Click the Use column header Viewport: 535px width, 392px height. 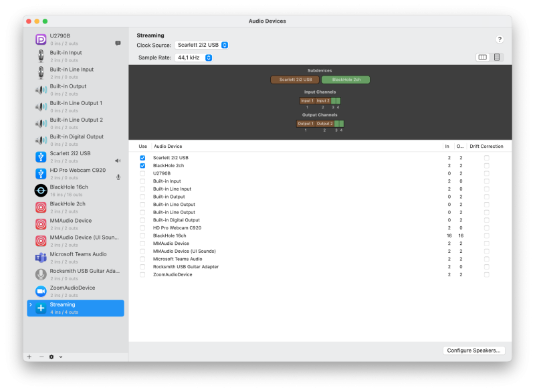(x=142, y=146)
